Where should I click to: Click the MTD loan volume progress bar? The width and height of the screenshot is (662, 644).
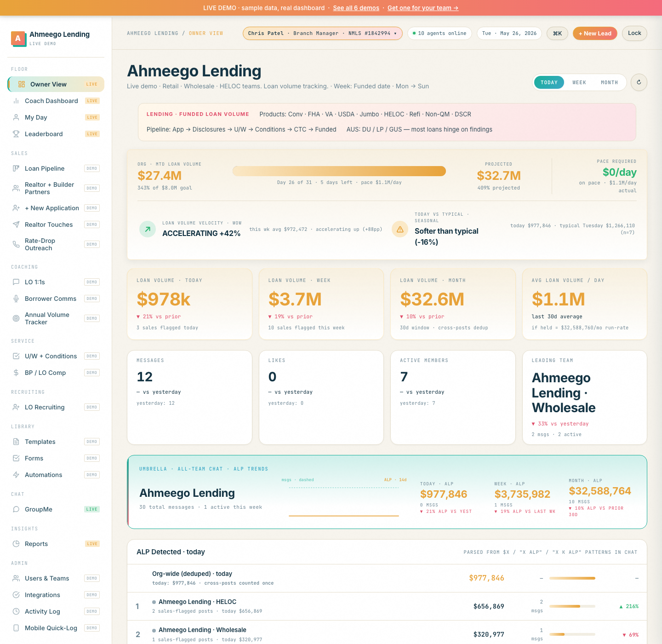click(x=339, y=171)
